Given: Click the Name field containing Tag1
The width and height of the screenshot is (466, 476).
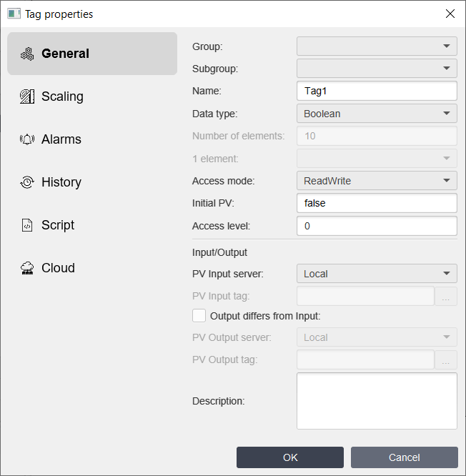Looking at the screenshot, I should click(x=377, y=91).
